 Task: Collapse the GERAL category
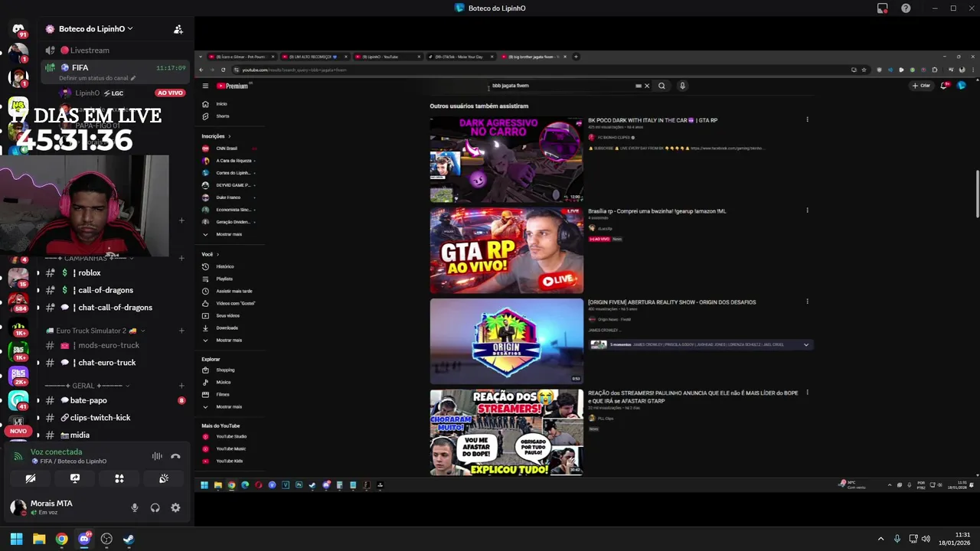pos(87,386)
